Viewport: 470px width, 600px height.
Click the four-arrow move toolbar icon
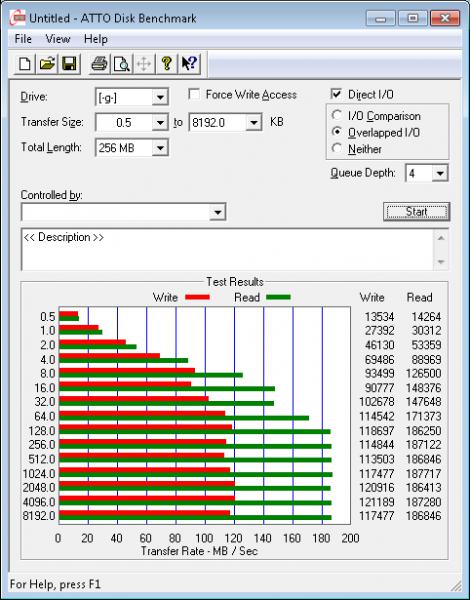pyautogui.click(x=144, y=64)
